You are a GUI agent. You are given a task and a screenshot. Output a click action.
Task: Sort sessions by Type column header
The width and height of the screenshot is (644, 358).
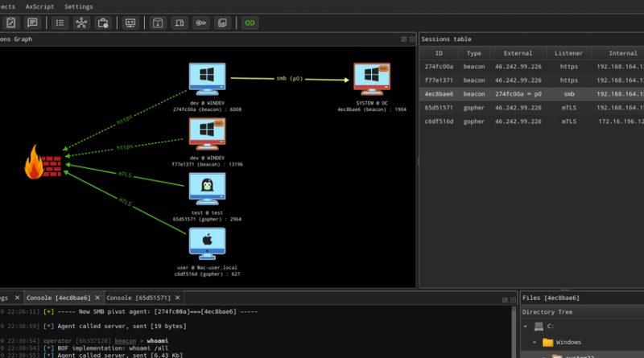click(474, 53)
